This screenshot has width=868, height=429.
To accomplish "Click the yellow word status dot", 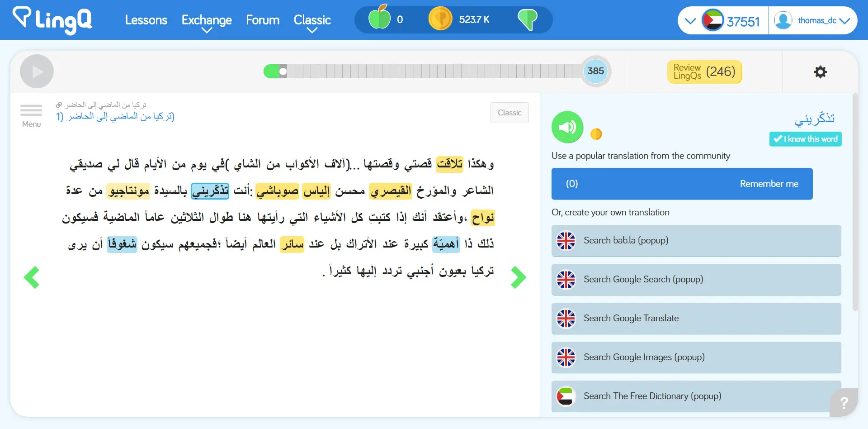I will (597, 133).
